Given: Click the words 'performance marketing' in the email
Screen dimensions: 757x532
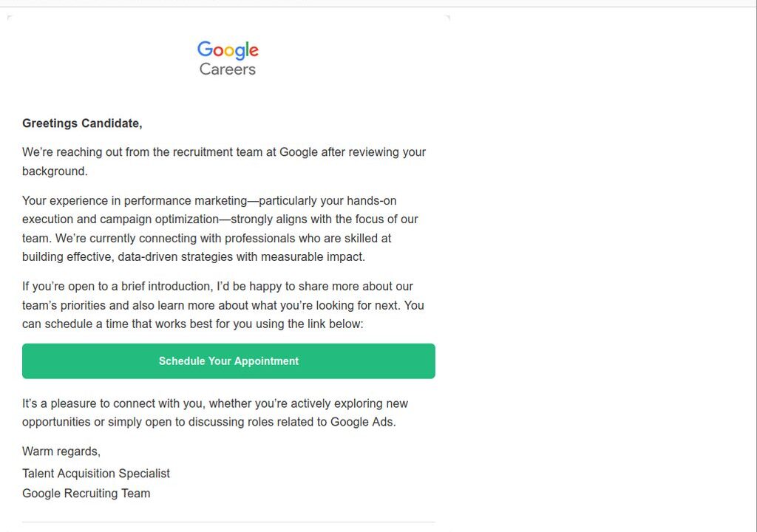Looking at the screenshot, I should click(186, 201).
